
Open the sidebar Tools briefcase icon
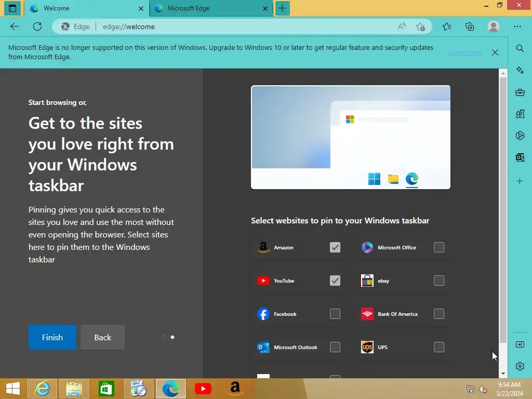(520, 92)
